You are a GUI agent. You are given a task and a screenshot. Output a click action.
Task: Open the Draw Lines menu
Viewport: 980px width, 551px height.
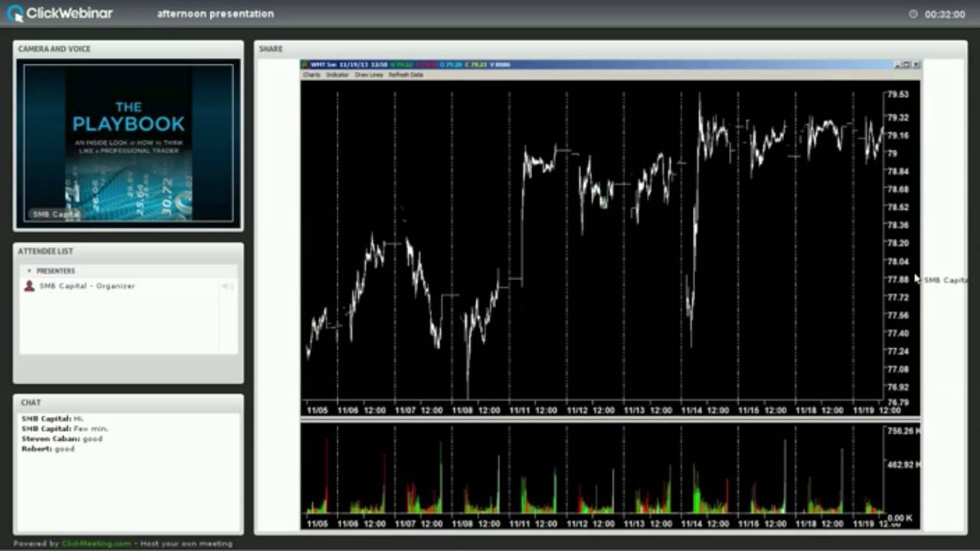pos(368,75)
